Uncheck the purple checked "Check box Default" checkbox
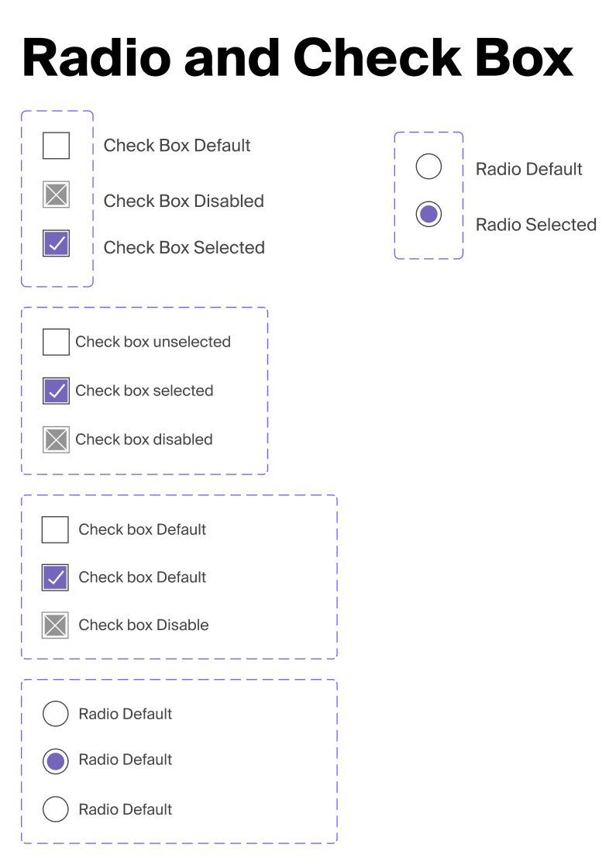The image size is (616, 865). (x=55, y=577)
